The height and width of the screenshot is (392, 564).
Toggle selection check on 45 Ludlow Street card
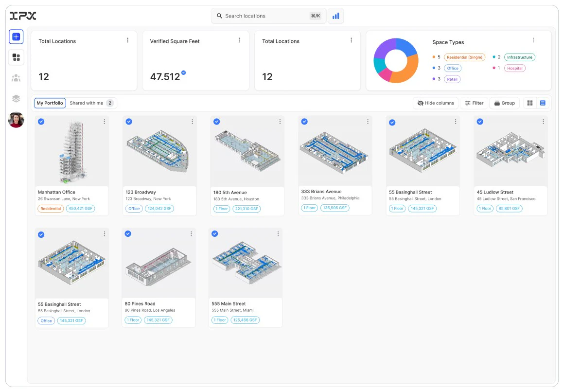coord(480,122)
